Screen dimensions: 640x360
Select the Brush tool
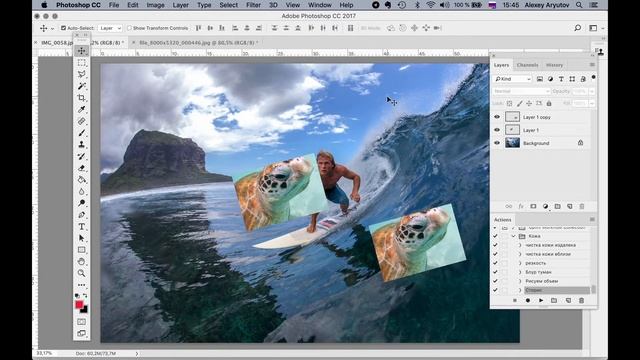[x=82, y=133]
